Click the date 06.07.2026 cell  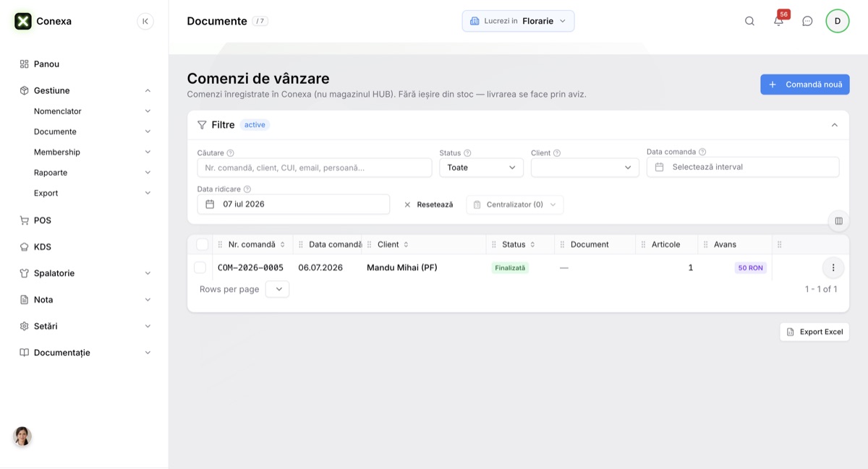[320, 267]
